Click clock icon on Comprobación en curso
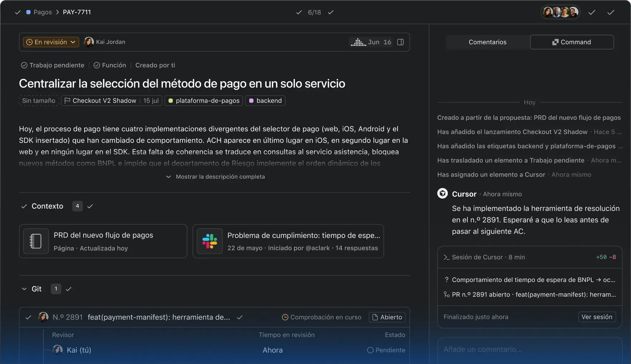This screenshot has height=364, width=631. (x=285, y=317)
